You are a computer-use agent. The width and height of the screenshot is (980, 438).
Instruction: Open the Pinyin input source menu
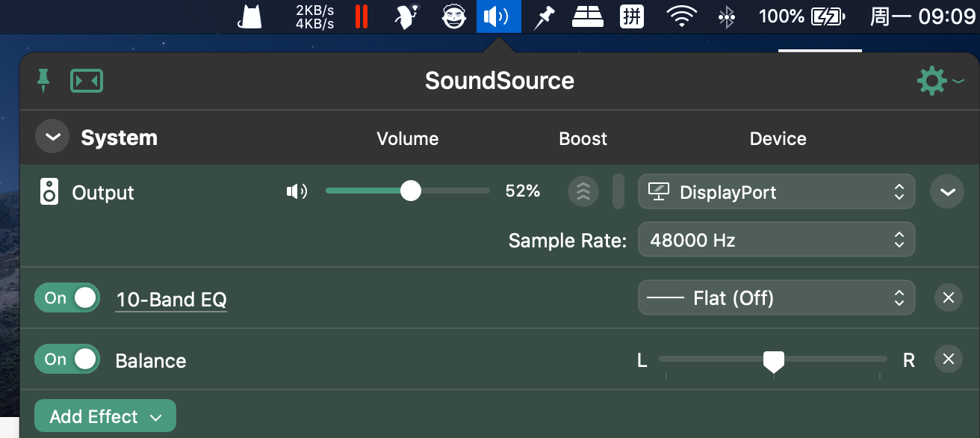[x=632, y=16]
